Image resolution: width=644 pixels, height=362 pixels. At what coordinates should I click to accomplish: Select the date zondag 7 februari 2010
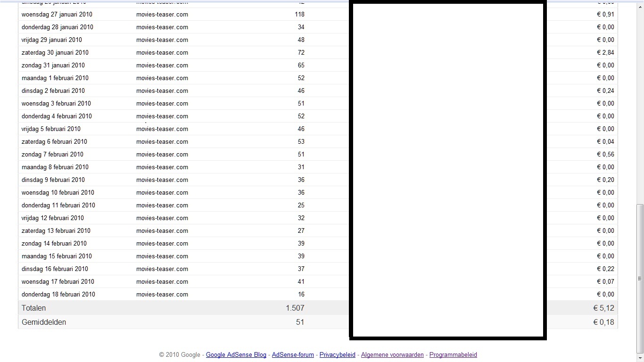coord(52,154)
